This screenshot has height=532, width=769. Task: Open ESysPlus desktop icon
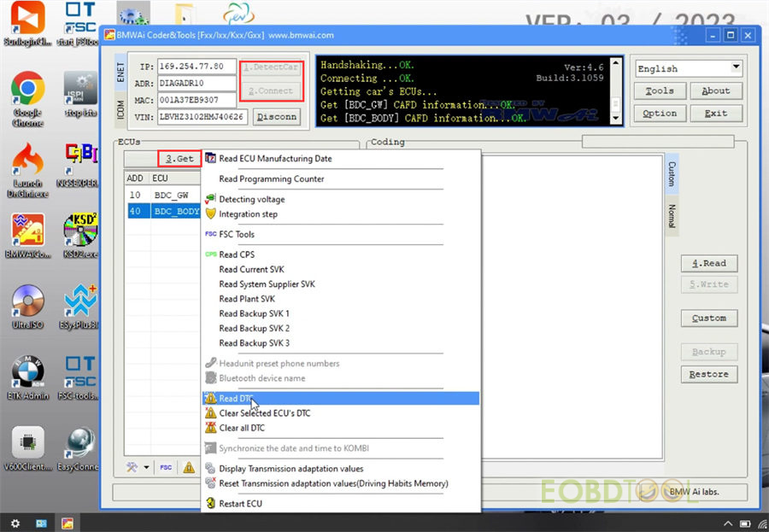[x=79, y=307]
